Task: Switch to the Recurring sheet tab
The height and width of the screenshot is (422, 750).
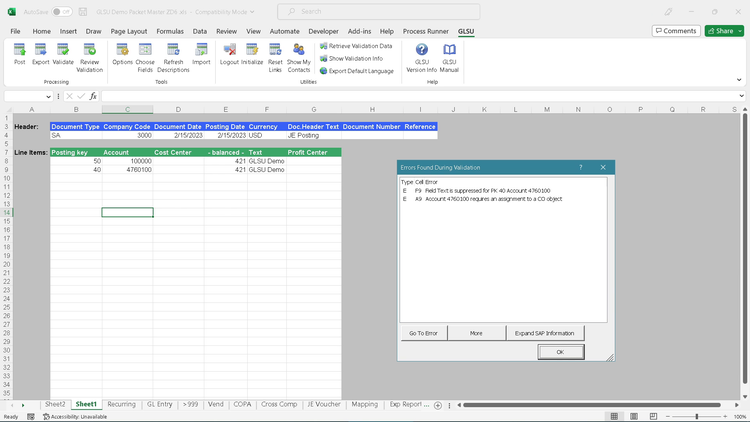Action: click(121, 404)
